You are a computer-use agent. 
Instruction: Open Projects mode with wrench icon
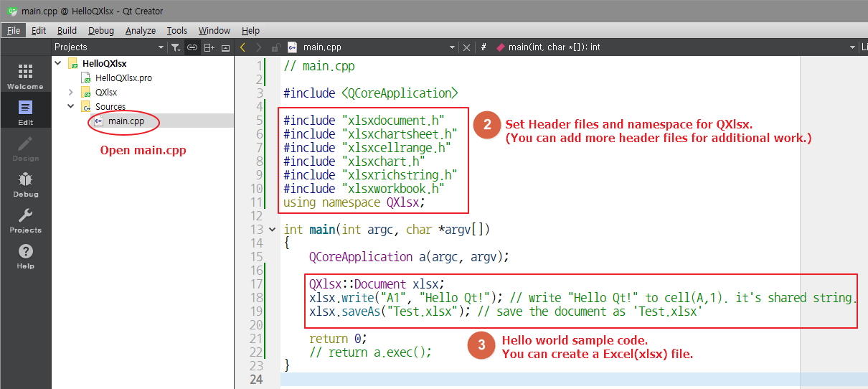(25, 220)
